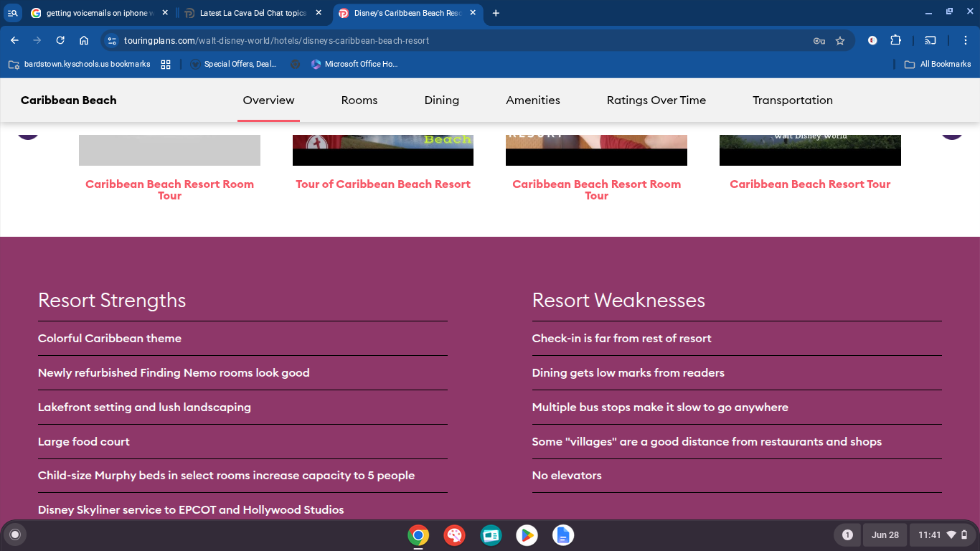
Task: Launch Chrome from the shelf
Action: click(x=418, y=535)
